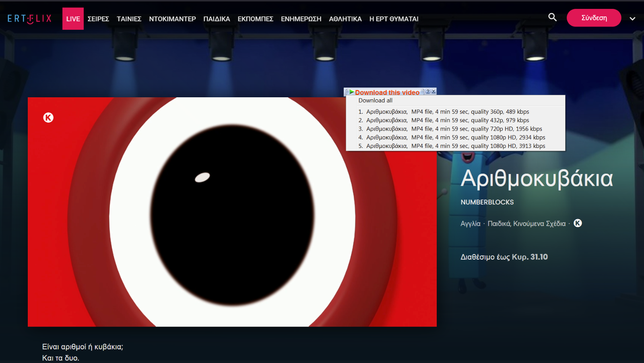Image resolution: width=644 pixels, height=363 pixels.
Task: Click the K rating icon beside genre
Action: point(578,223)
